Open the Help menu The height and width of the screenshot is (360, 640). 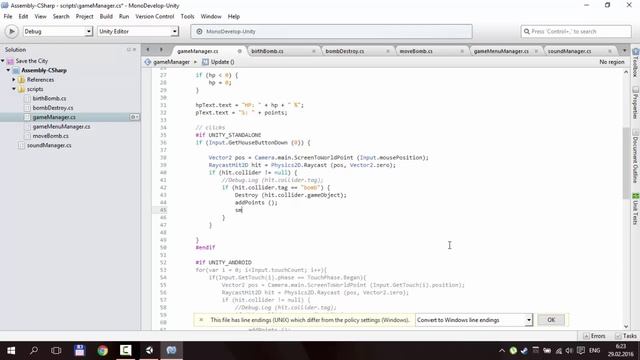(233, 16)
